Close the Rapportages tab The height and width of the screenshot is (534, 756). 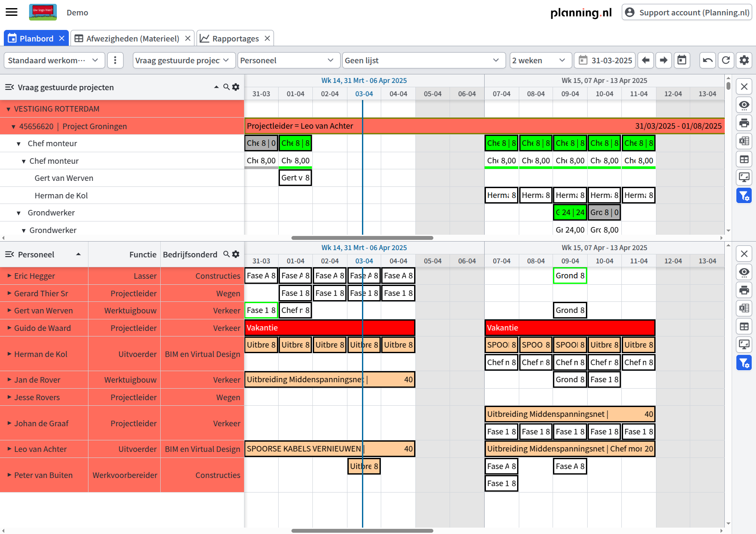point(267,38)
